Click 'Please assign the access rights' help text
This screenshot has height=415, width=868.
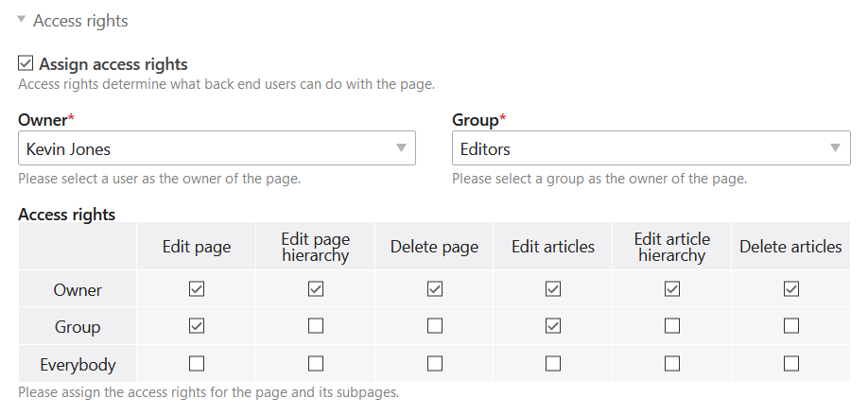pos(209,392)
